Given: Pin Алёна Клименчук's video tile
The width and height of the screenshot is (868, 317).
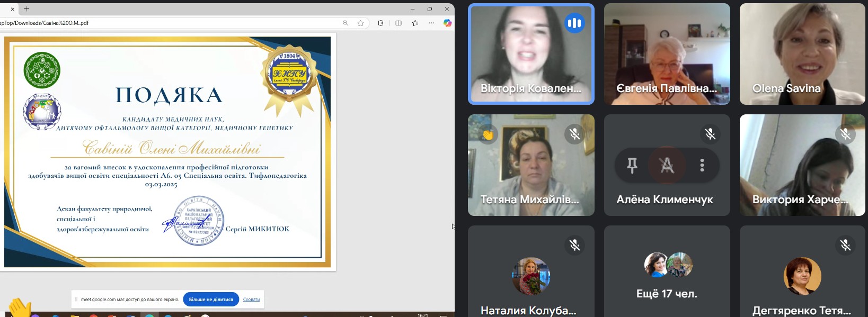Looking at the screenshot, I should click(632, 166).
